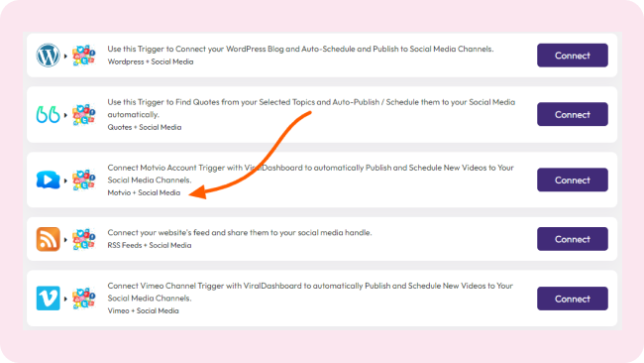Connect the WordPress + Social Media trigger

(572, 56)
